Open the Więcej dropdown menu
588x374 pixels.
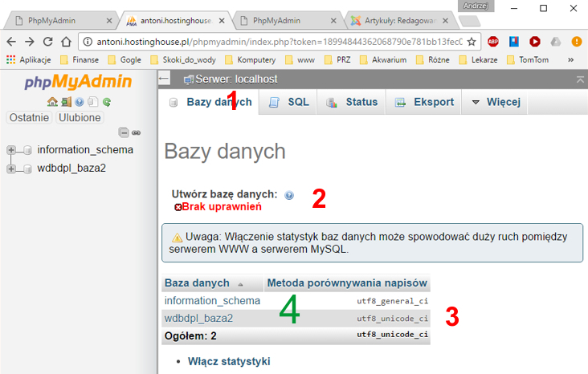(x=495, y=102)
